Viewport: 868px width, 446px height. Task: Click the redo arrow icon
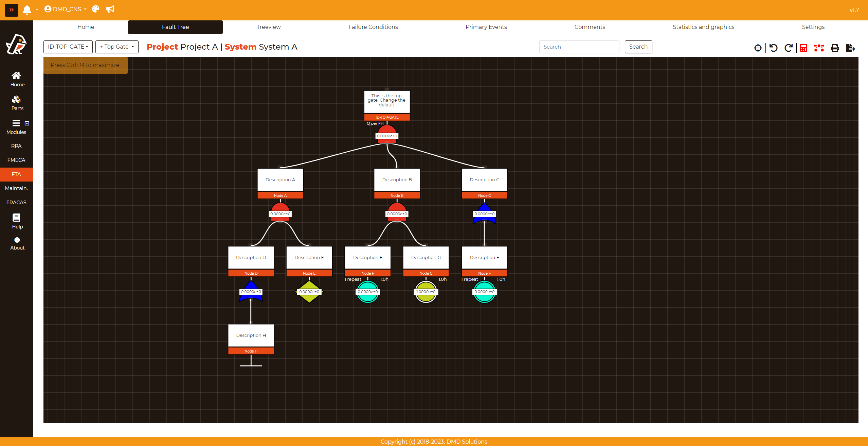(789, 48)
